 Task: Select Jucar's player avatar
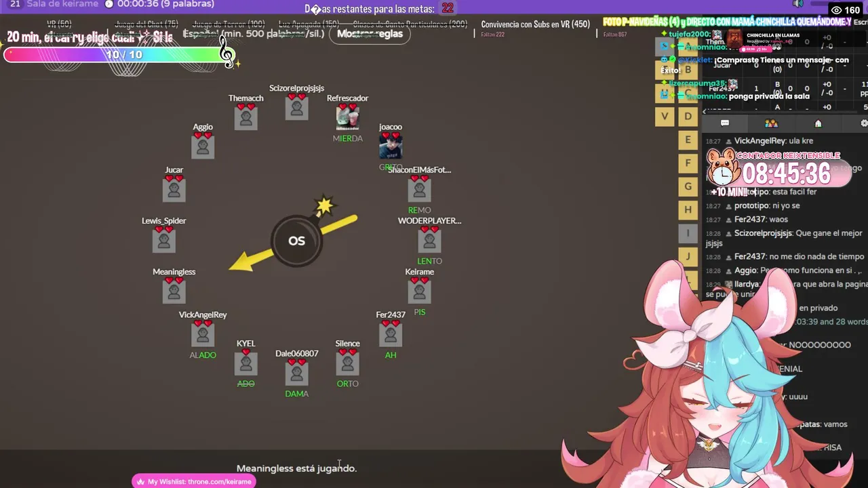pos(174,190)
